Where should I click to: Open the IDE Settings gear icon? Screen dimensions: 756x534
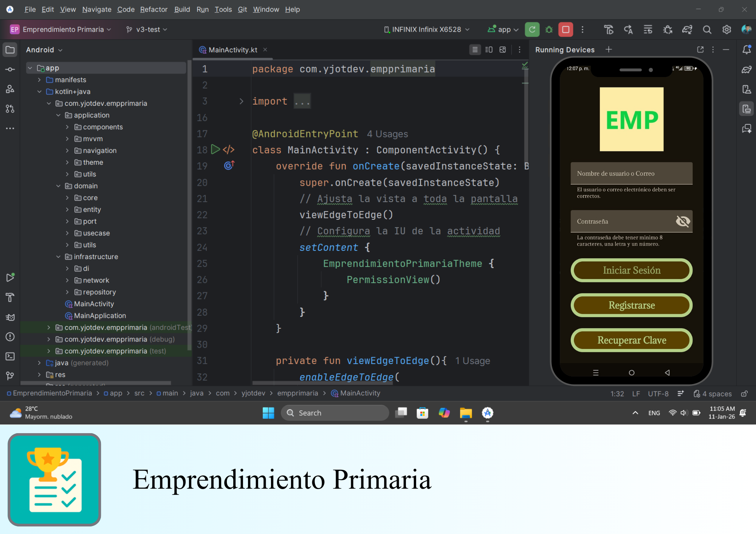click(727, 29)
